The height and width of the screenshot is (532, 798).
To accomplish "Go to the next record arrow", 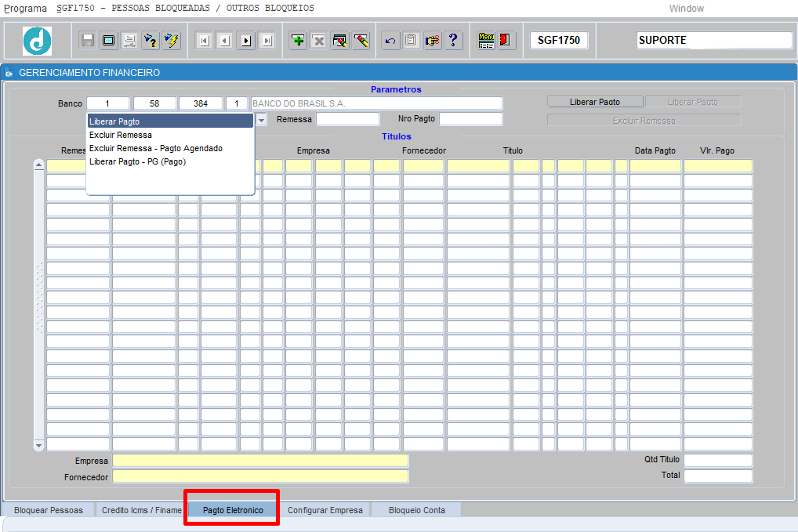I will coord(246,41).
